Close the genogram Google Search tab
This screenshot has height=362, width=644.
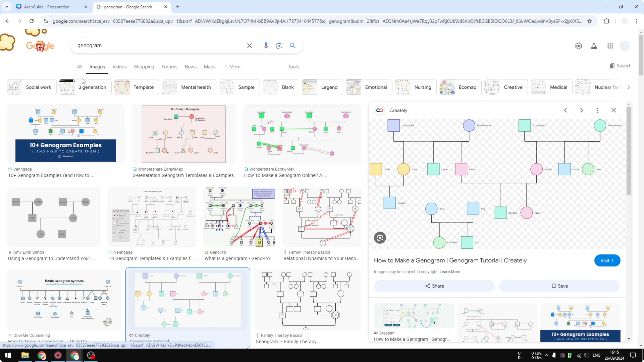tap(166, 7)
